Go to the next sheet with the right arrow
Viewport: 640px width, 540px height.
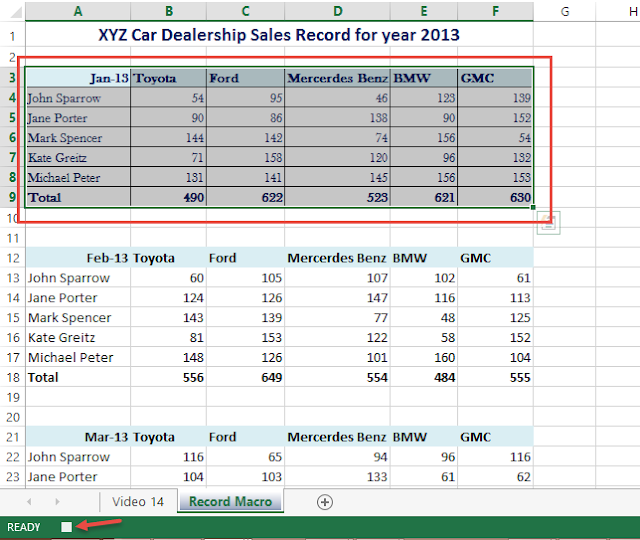click(57, 502)
